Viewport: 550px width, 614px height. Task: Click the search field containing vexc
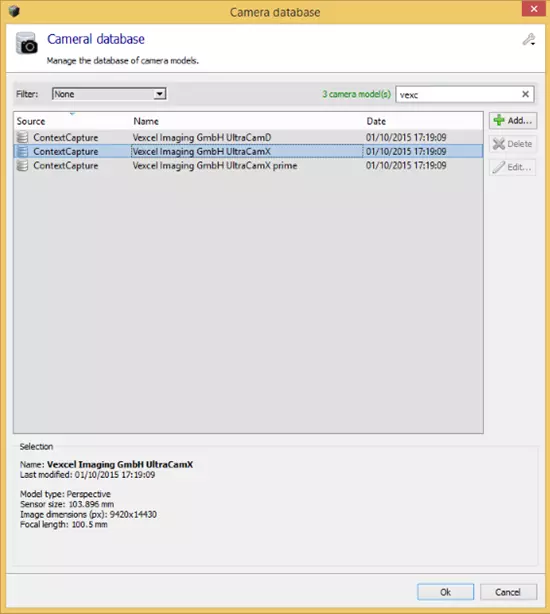458,94
